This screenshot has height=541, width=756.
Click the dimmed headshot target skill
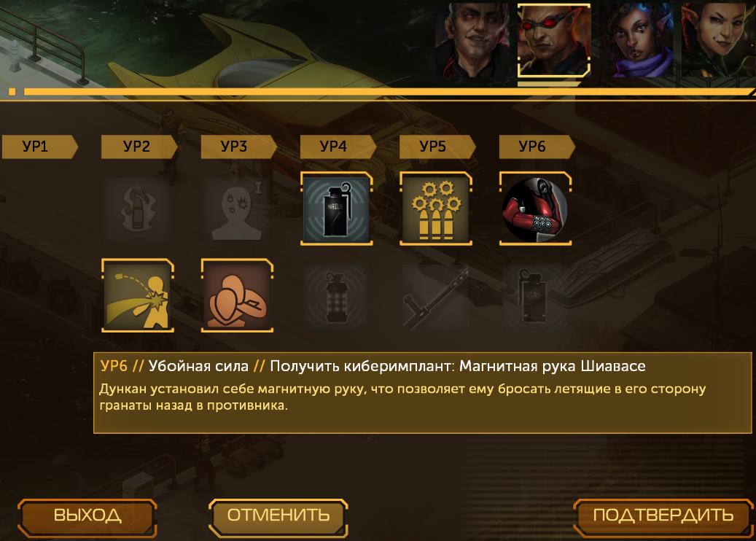coord(236,209)
